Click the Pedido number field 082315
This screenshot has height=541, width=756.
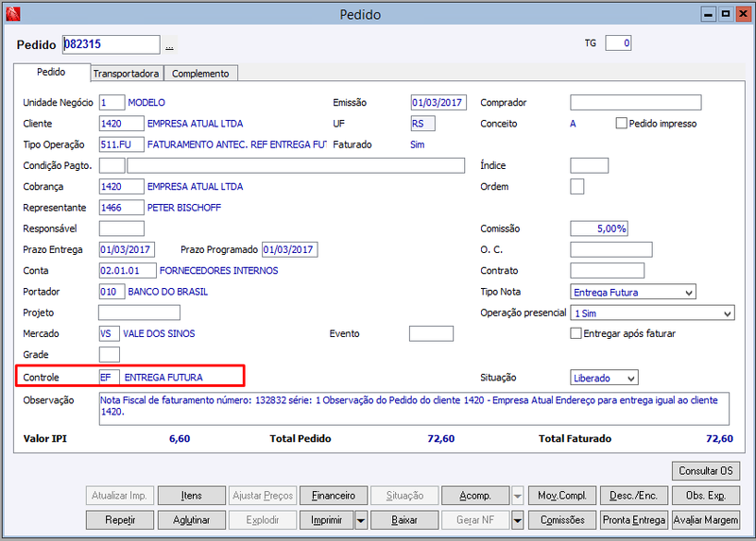tap(112, 44)
